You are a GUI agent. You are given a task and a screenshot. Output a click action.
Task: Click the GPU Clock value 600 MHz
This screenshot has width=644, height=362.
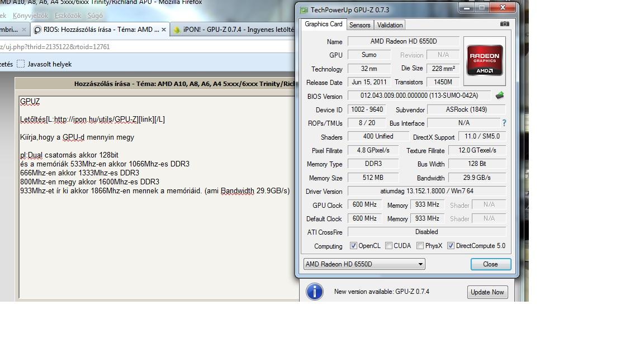pyautogui.click(x=364, y=204)
